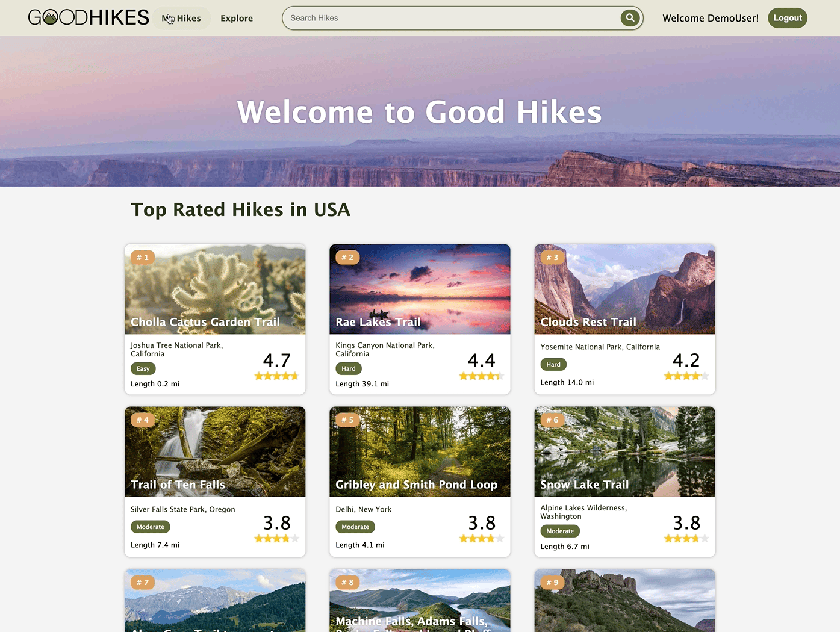
Task: Open the Clouds Rest Trail photo
Action: click(x=624, y=289)
